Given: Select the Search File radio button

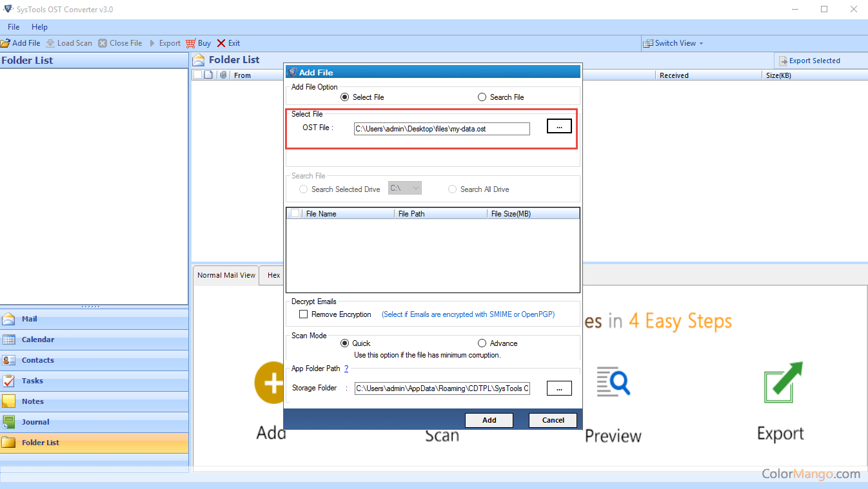Looking at the screenshot, I should coord(482,97).
